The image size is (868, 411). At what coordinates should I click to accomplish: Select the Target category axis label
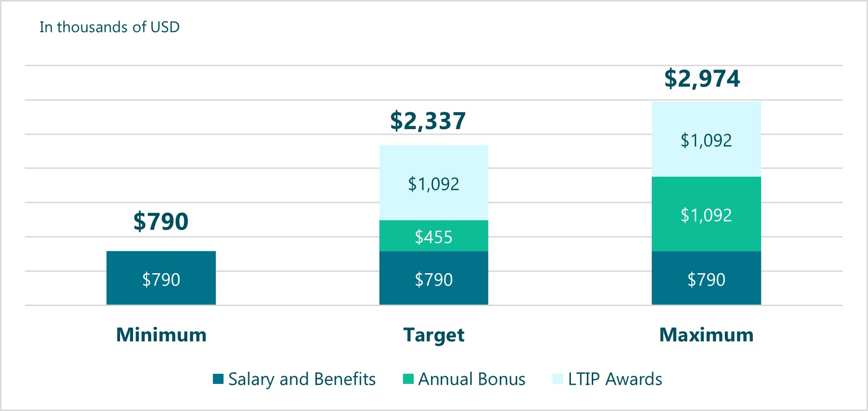[434, 335]
